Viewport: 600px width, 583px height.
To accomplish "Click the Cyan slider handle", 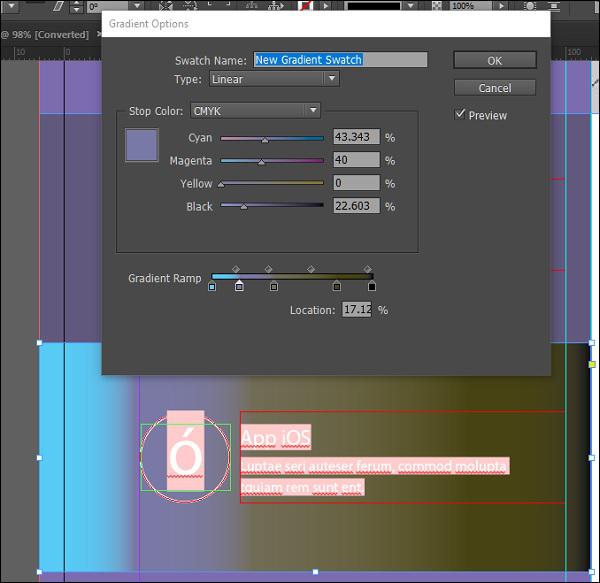I will point(265,140).
